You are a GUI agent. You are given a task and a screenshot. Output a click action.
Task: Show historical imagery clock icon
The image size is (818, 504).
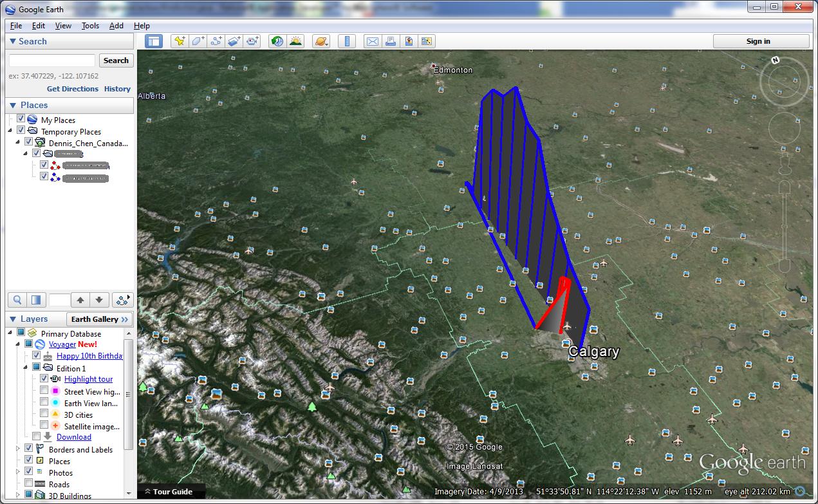click(x=277, y=41)
